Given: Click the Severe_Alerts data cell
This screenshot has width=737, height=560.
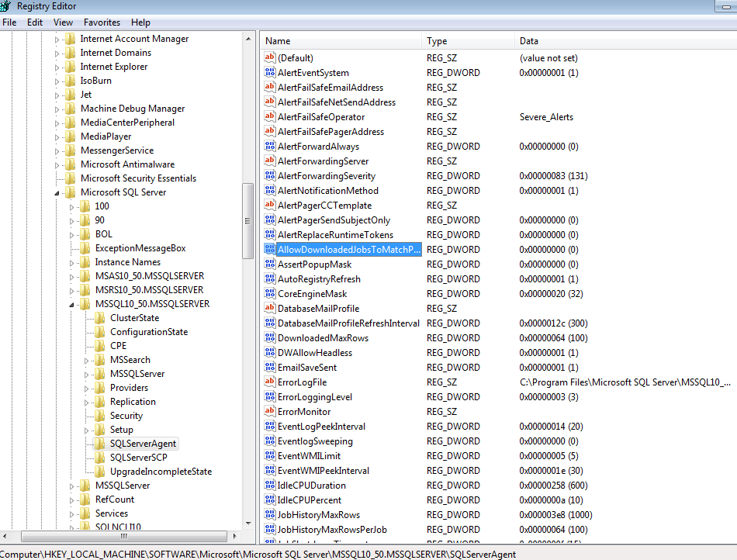Looking at the screenshot, I should tap(546, 117).
